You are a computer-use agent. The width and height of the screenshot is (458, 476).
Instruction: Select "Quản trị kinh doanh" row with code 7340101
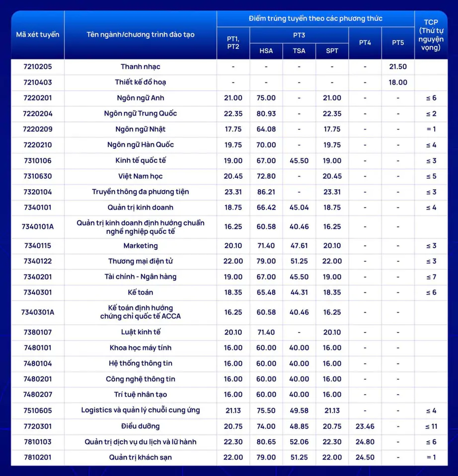140,207
